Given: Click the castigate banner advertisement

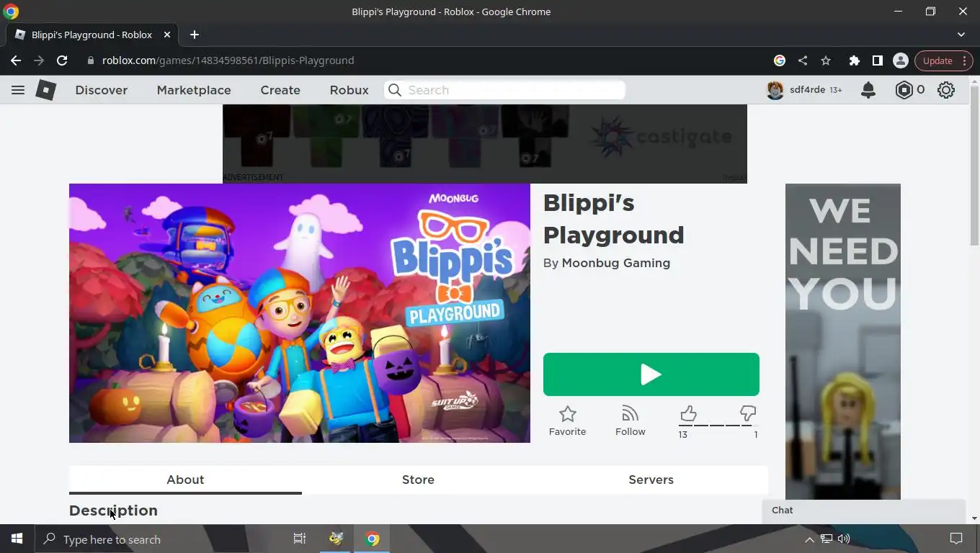Looking at the screenshot, I should (485, 143).
